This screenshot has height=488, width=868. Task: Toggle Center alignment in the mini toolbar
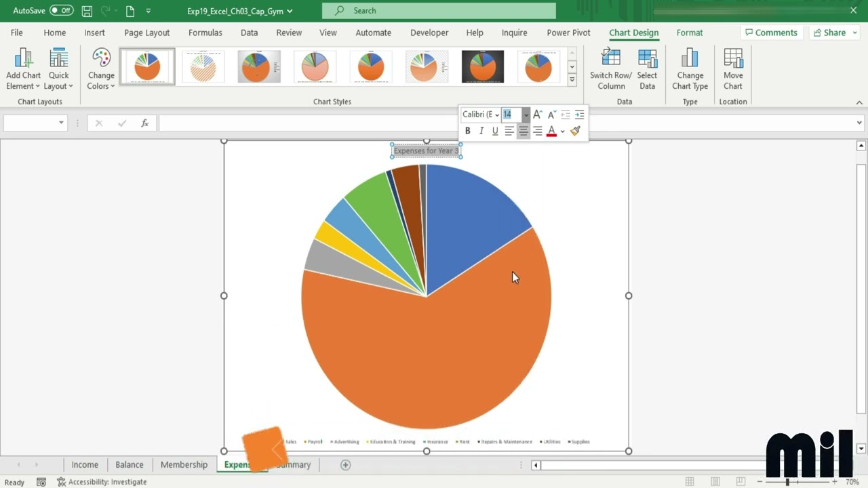pos(523,131)
